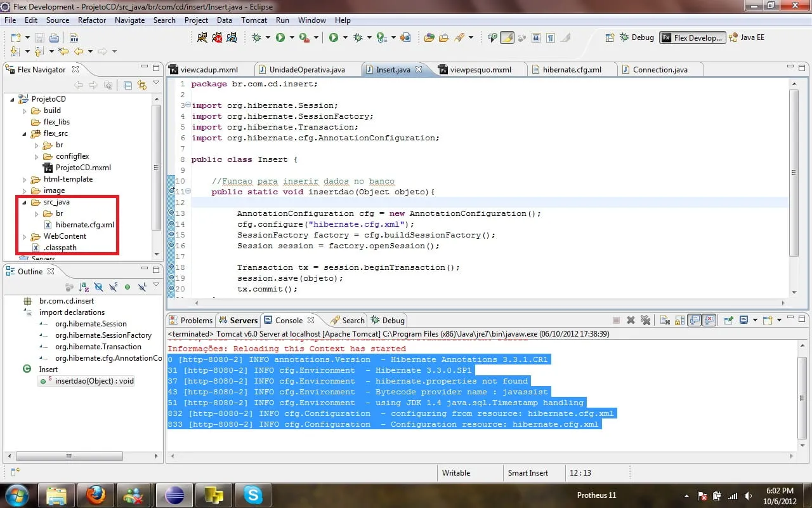Open the Refactor menu
Screen dimensions: 812x508
92,20
